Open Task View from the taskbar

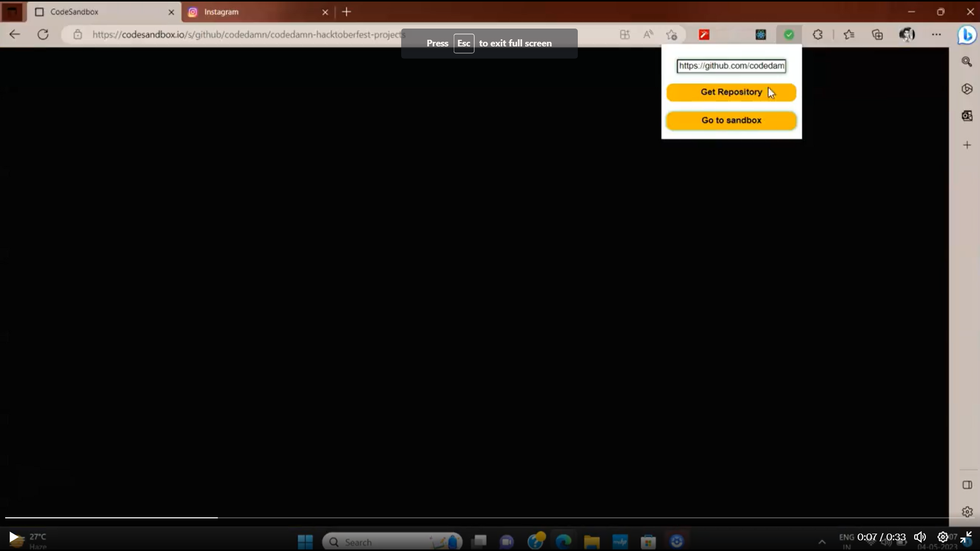[479, 541]
